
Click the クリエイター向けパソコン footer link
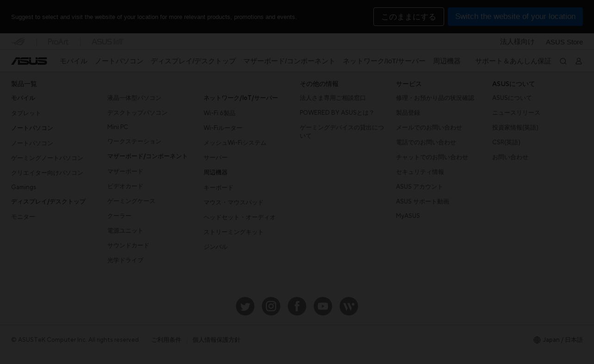(47, 173)
